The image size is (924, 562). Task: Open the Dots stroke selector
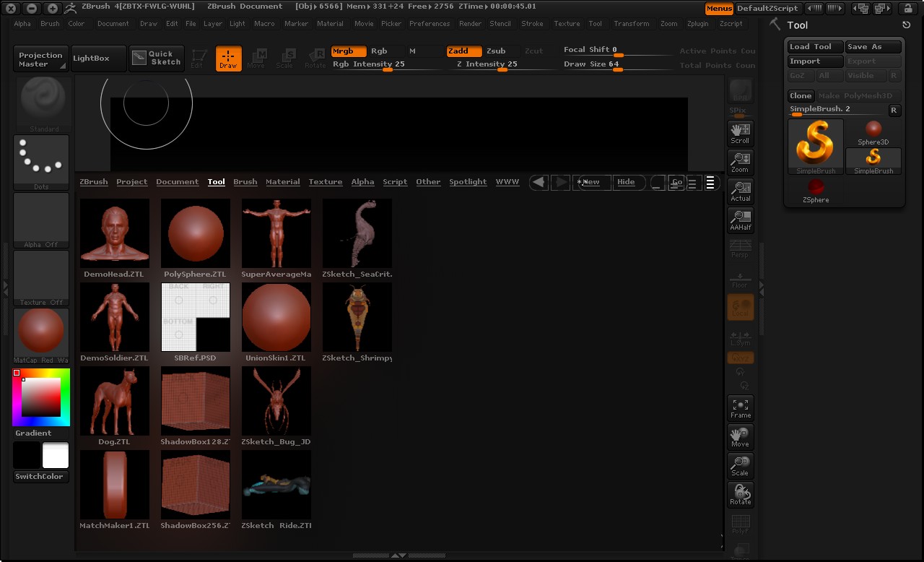point(41,163)
